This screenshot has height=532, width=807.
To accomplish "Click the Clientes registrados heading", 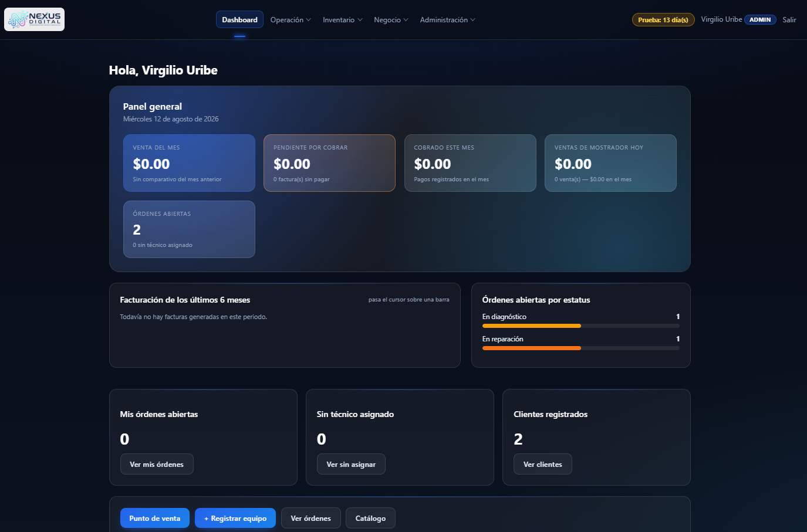I will pyautogui.click(x=551, y=414).
